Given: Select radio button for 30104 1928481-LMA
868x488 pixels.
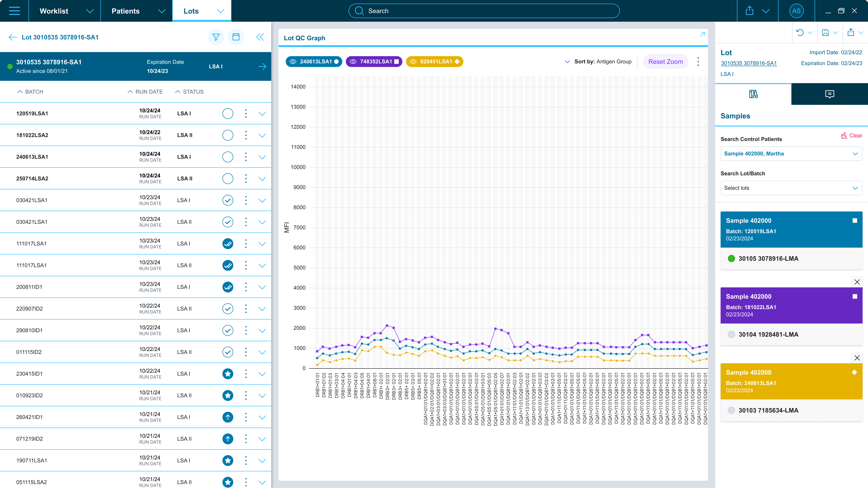Looking at the screenshot, I should pyautogui.click(x=731, y=334).
